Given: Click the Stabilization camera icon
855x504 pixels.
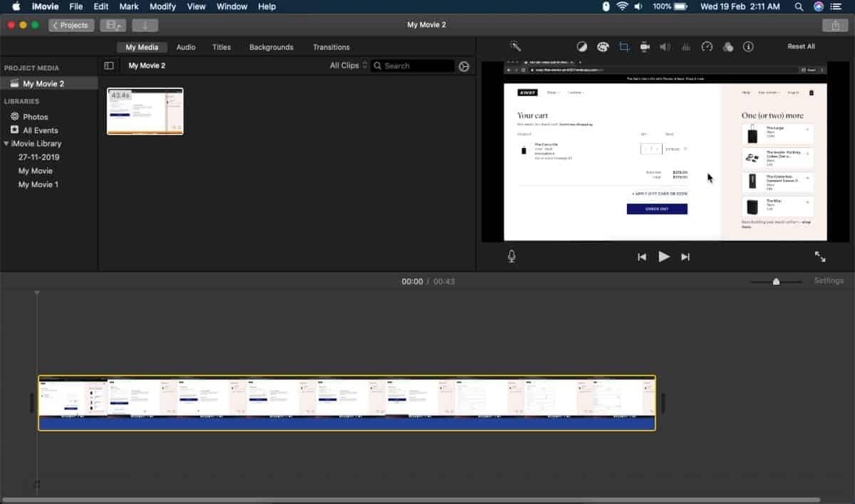Looking at the screenshot, I should click(x=645, y=46).
